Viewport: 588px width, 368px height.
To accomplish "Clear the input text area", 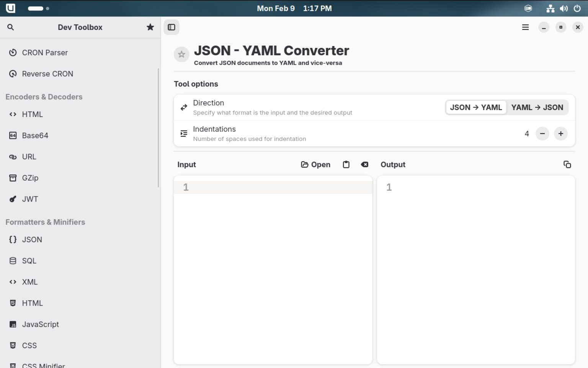I will (x=364, y=164).
